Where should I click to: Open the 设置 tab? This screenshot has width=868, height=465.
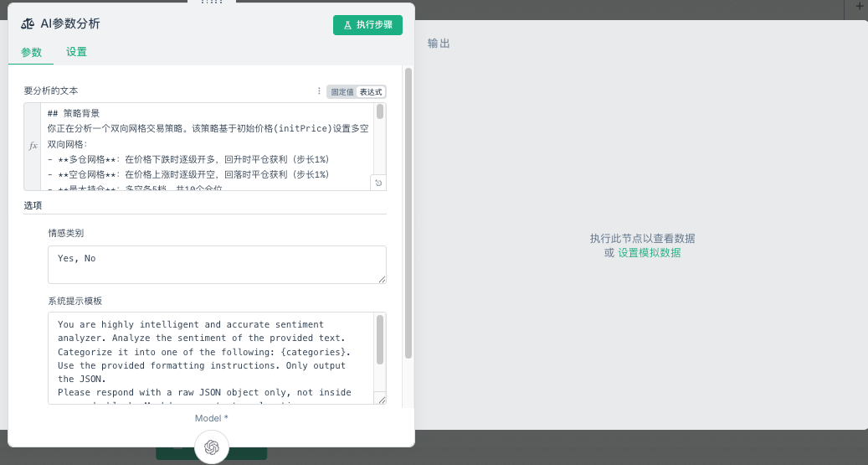pyautogui.click(x=76, y=52)
